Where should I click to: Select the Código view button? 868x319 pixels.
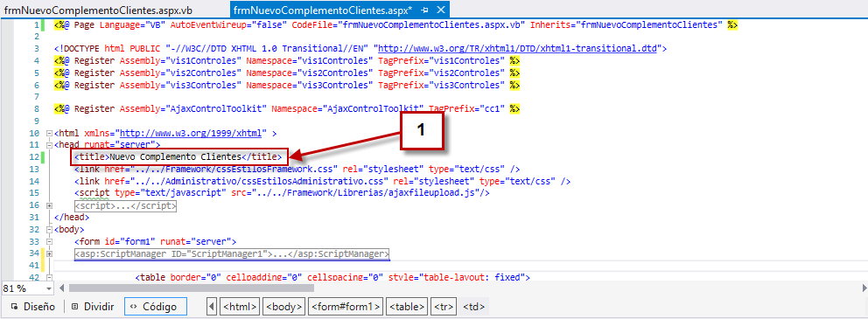tap(155, 306)
